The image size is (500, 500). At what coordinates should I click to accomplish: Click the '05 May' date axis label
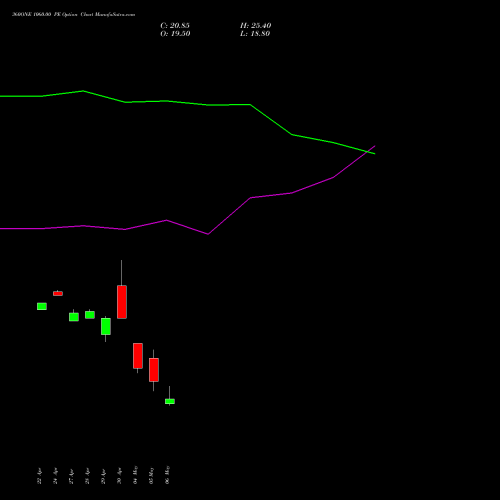coord(151,475)
